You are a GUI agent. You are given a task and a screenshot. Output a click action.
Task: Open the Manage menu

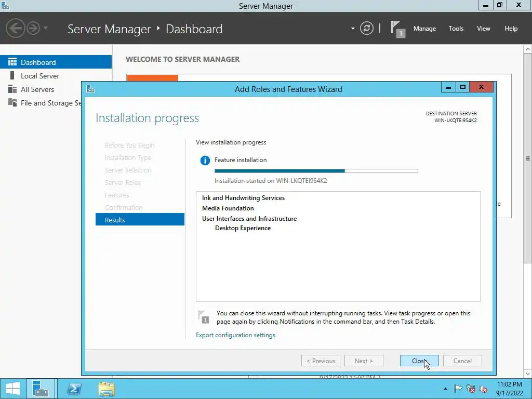(x=424, y=29)
